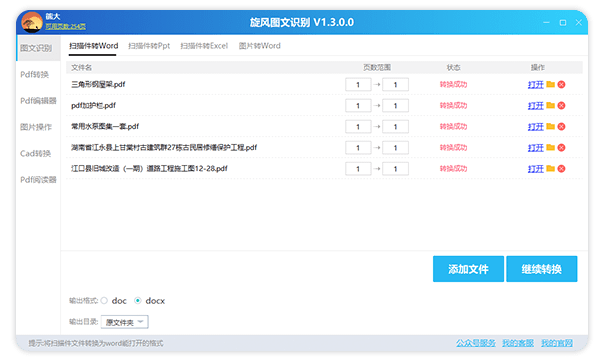This screenshot has width=603, height=360.
Task: Click end page field for 江口县旧城改造 pdf
Action: click(395, 168)
